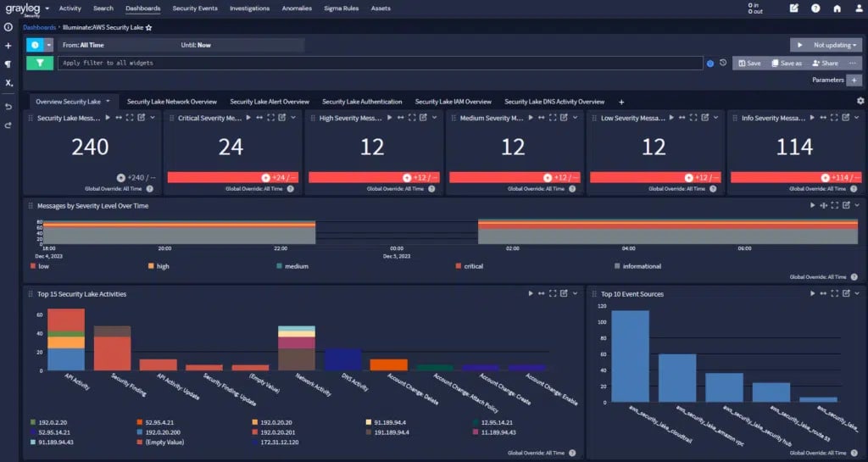
Task: Click the Network Activity stacked bar
Action: [296, 348]
